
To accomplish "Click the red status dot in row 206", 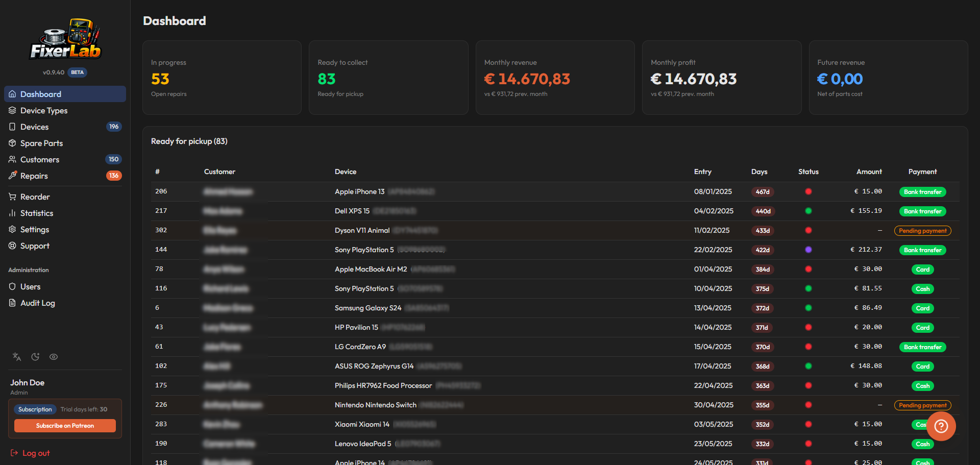I will (808, 191).
